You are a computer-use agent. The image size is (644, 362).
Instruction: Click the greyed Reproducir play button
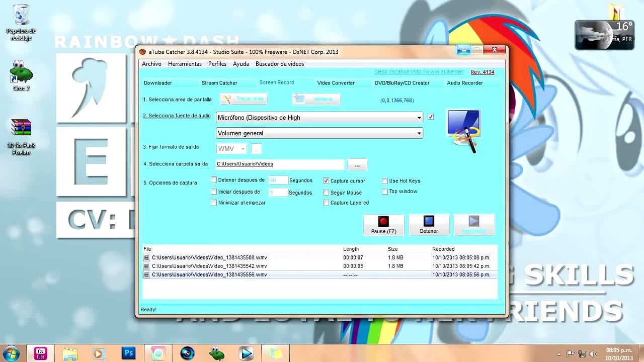click(474, 225)
